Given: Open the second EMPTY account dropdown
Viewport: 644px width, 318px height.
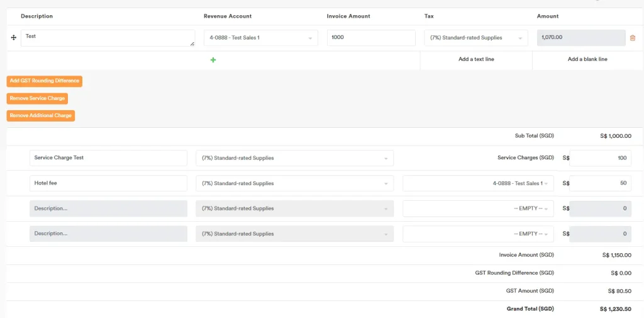Looking at the screenshot, I should point(478,234).
